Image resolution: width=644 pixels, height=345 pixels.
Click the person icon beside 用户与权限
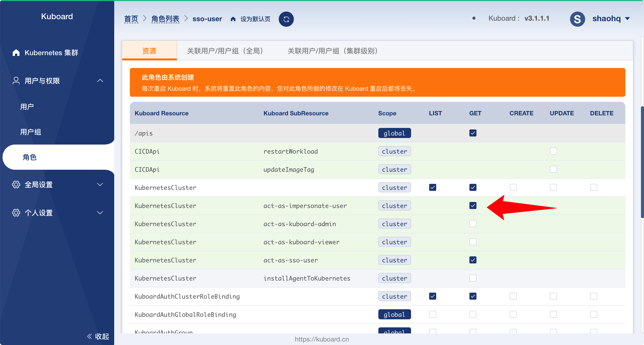click(16, 81)
